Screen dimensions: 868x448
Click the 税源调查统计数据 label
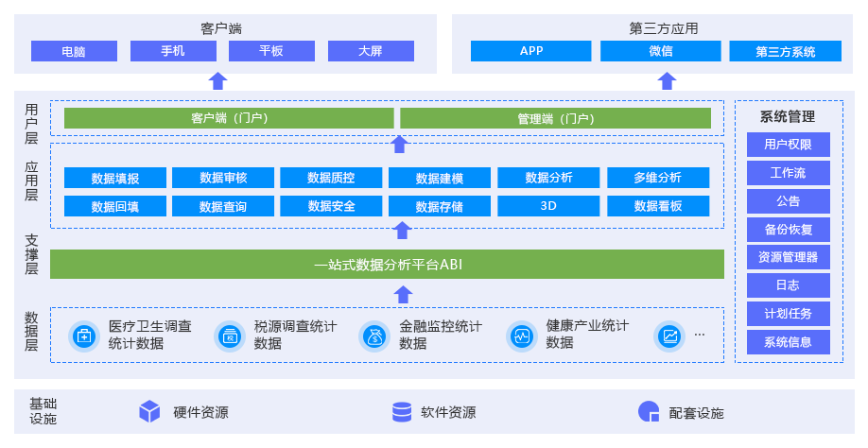tap(295, 335)
